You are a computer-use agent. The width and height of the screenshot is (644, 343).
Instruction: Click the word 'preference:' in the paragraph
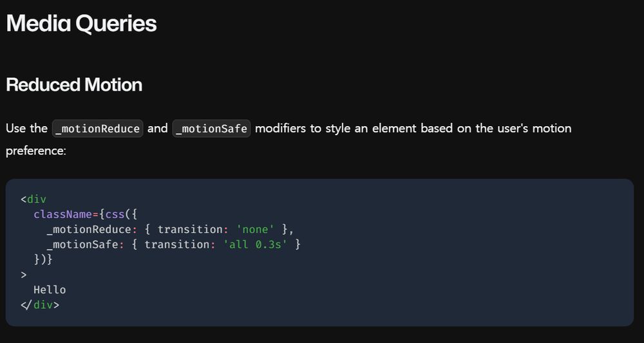coord(35,151)
